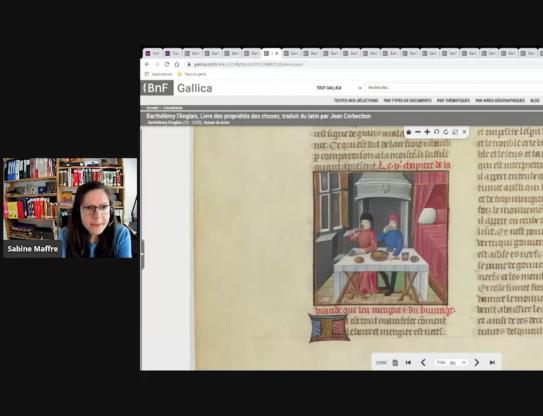Reload the Gallica page
This screenshot has width=543, height=416.
(x=167, y=64)
